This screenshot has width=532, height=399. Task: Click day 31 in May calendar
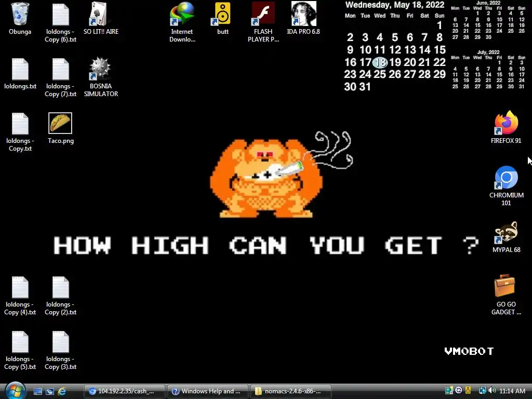(x=365, y=87)
